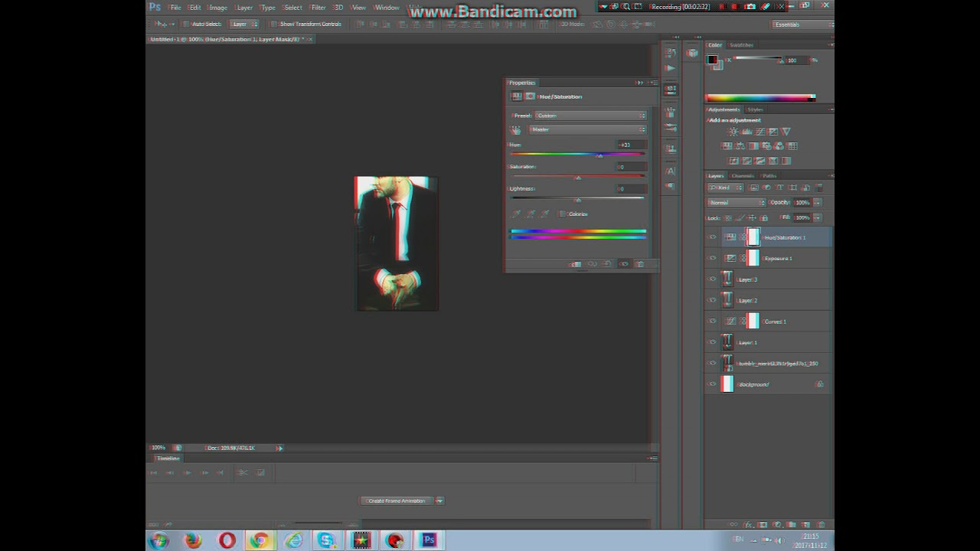Open the Auto-Select Layer dropdown
This screenshot has width=980, height=551.
pos(245,24)
